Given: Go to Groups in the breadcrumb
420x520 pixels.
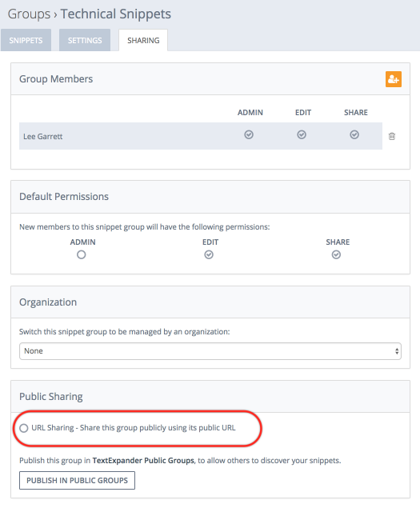Looking at the screenshot, I should coord(29,14).
